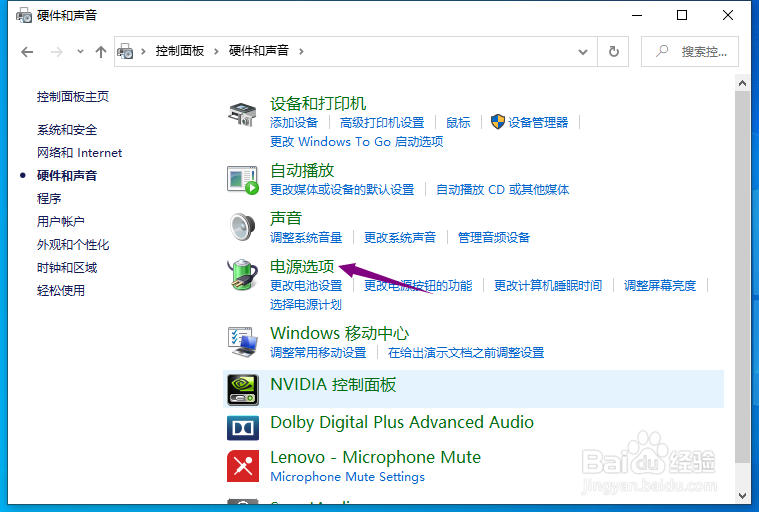Expand chevron after 控制面板 in breadcrumb
The image size is (759, 512).
click(216, 51)
